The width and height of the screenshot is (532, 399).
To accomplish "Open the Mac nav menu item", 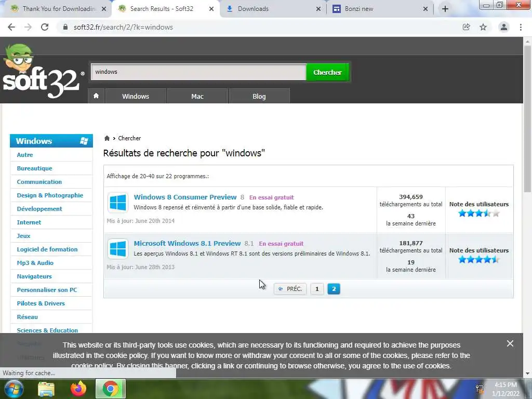I will pos(197,96).
